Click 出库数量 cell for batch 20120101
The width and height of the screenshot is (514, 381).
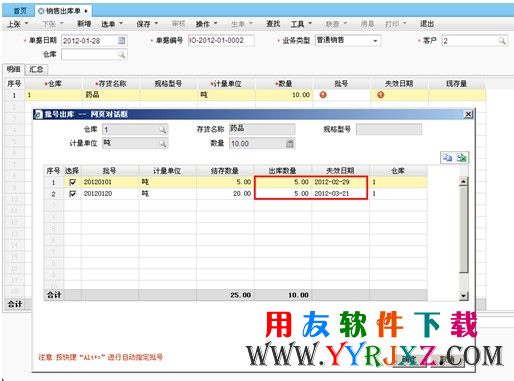283,182
